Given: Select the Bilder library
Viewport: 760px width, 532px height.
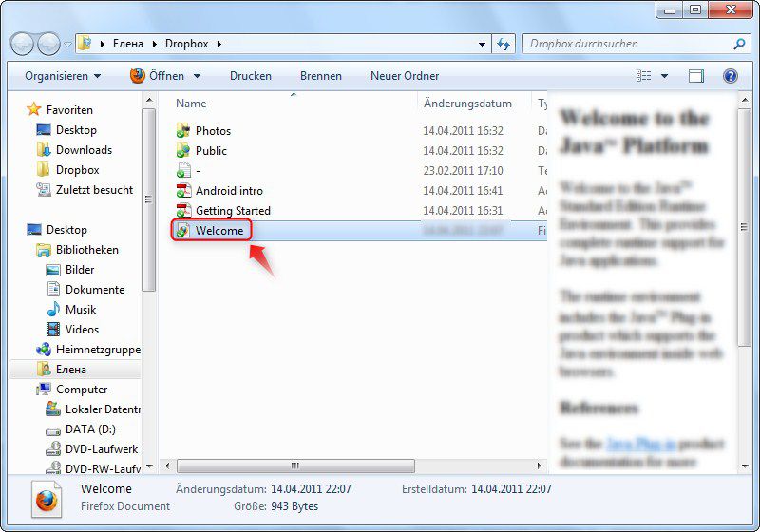Looking at the screenshot, I should click(70, 270).
